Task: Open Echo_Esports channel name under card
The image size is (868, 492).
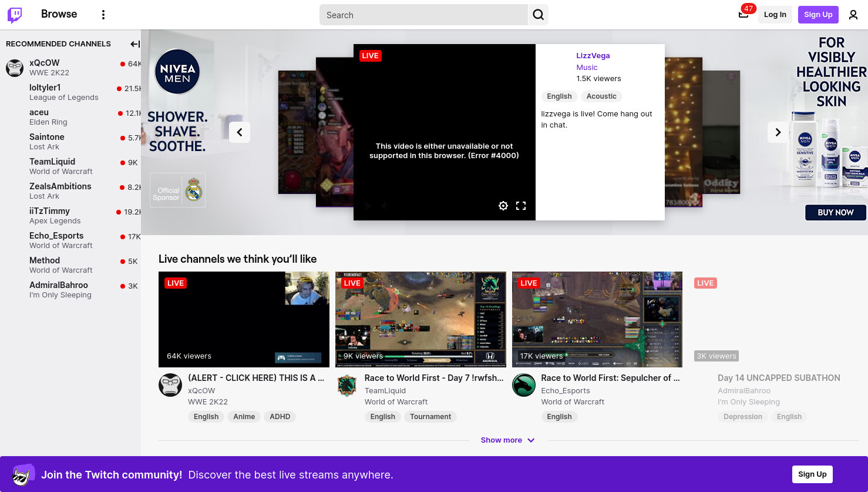Action: pyautogui.click(x=566, y=391)
